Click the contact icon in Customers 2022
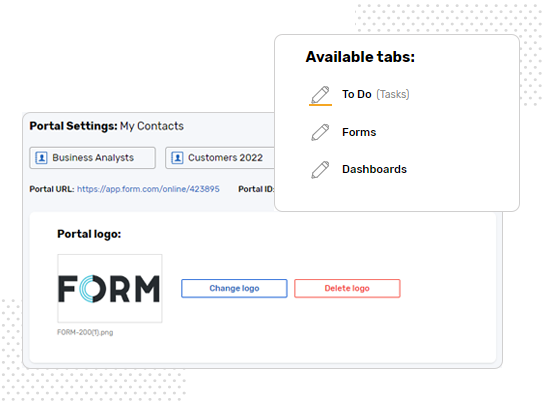 tap(177, 158)
